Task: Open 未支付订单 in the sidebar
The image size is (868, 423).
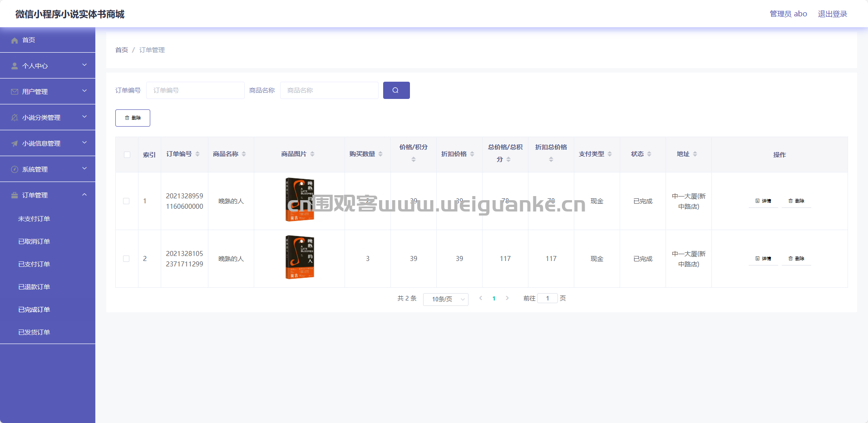Action: [x=34, y=219]
